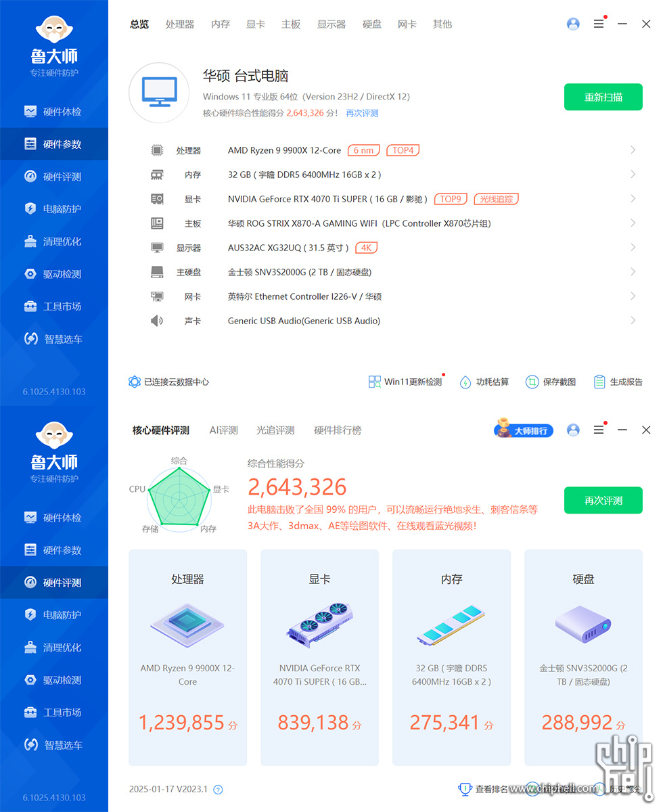Screen dimensions: 663x812
Task: Click the speaker icon beside the 声卡 row
Action: 157,321
